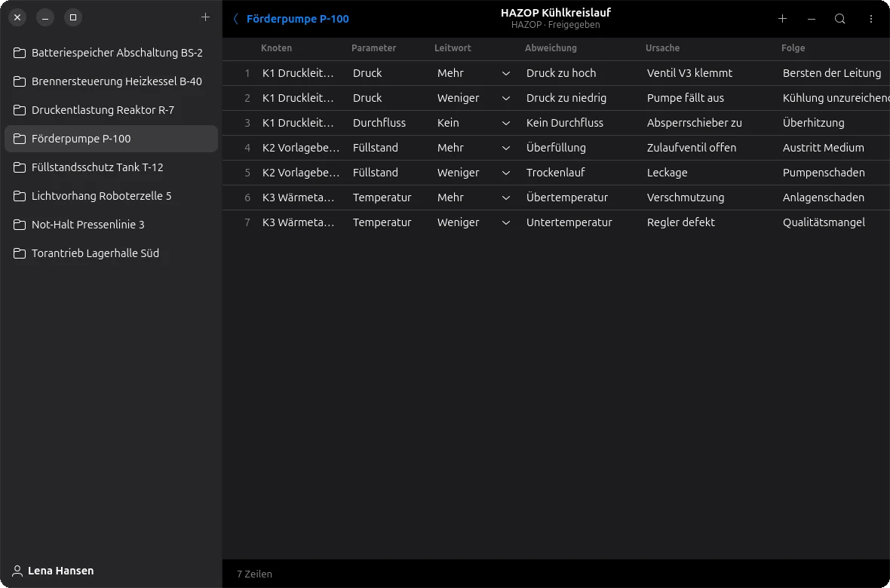Select the "Absperrschieber zu" cell
Screen dimensions: 890x588
coord(694,123)
